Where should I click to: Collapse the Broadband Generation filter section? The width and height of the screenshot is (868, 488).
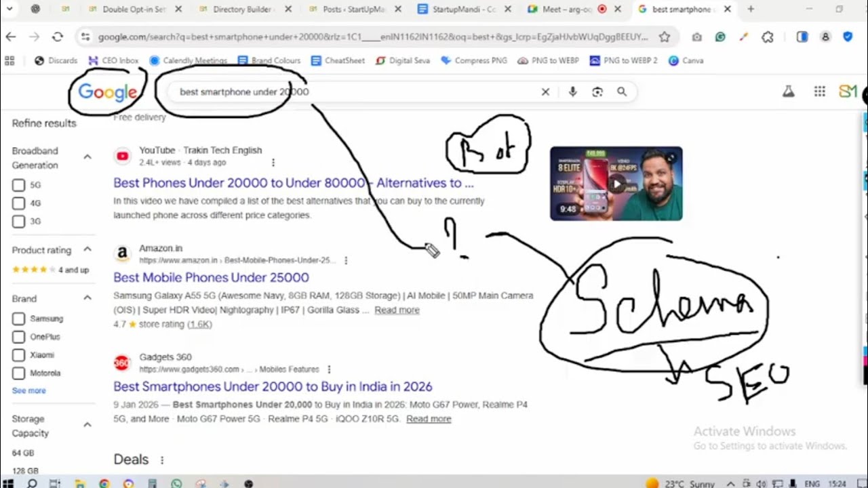point(87,157)
